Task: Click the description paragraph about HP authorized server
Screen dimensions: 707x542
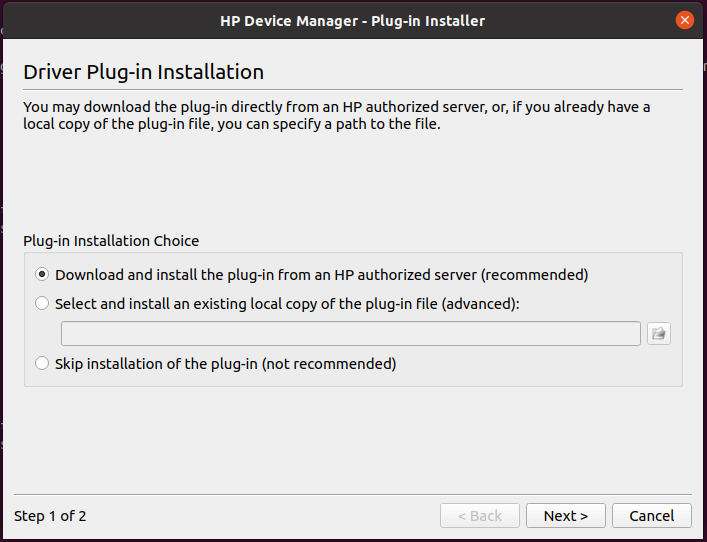Action: point(336,116)
